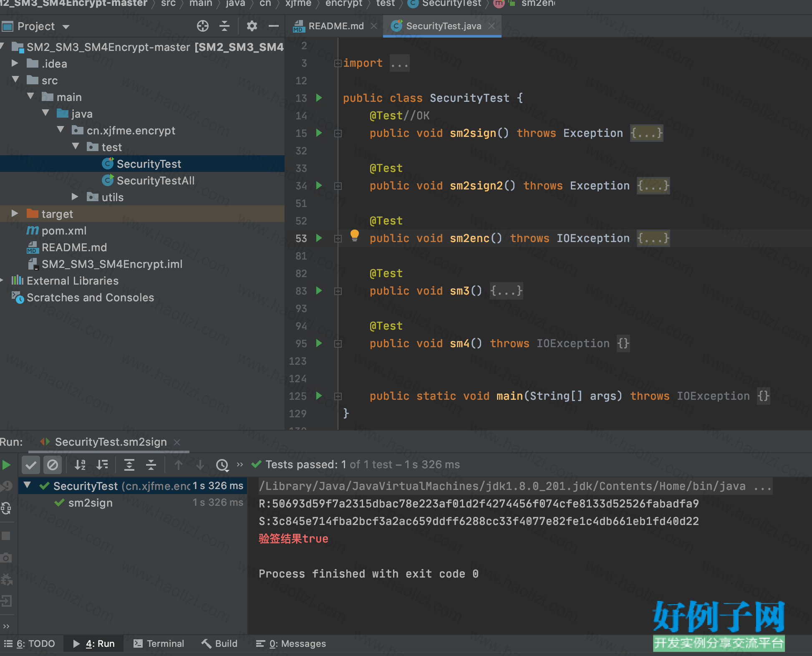Go to previous failed test arrow

[179, 465]
